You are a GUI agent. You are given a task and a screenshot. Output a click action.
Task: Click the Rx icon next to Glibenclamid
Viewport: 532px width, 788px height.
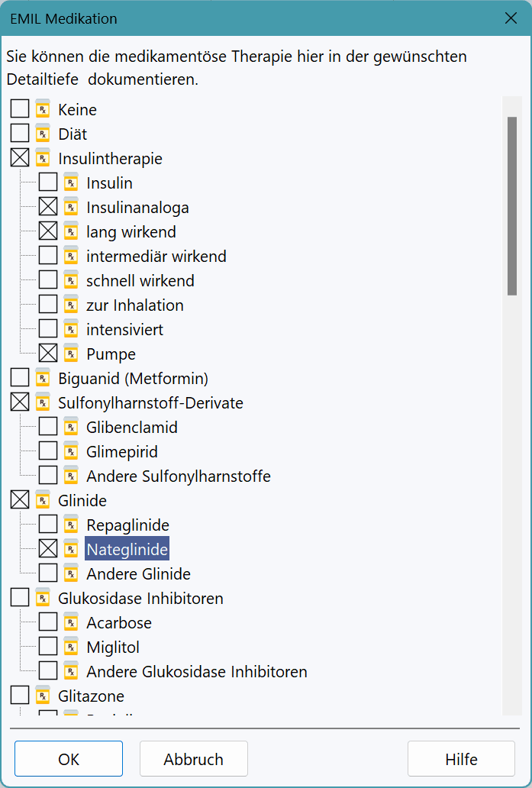(71, 427)
